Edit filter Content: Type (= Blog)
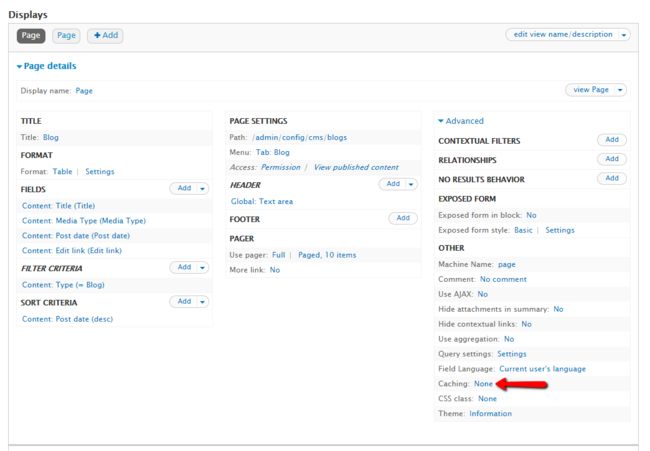The width and height of the screenshot is (650, 451). pyautogui.click(x=63, y=285)
